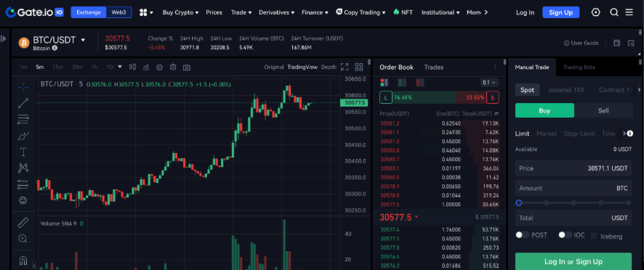Viewport: 644px width, 270px height.
Task: Expand the Institutional menu
Action: tap(440, 12)
